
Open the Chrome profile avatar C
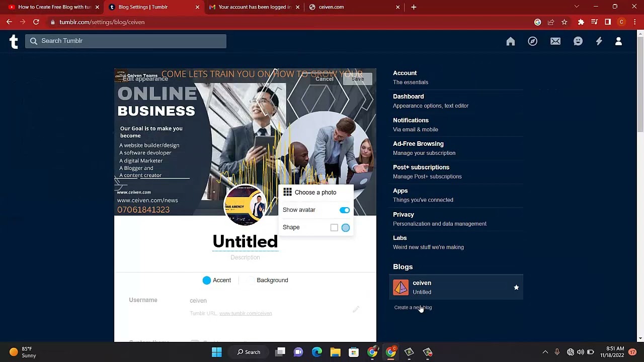(622, 22)
